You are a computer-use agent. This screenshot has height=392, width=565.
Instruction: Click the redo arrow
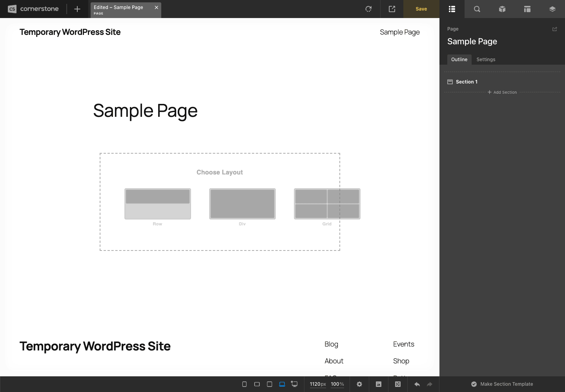[430, 384]
